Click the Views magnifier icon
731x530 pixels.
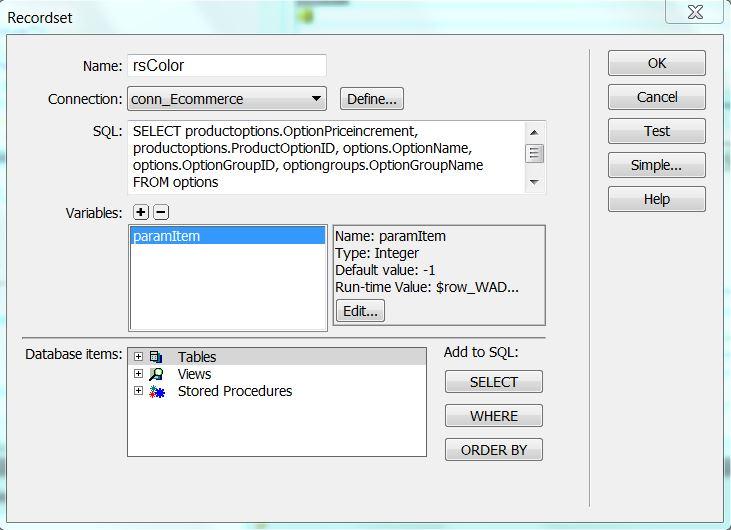[x=156, y=374]
